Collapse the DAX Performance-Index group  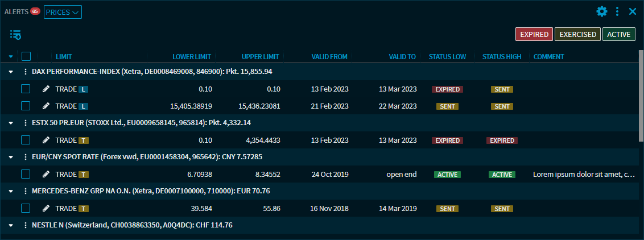pos(11,72)
